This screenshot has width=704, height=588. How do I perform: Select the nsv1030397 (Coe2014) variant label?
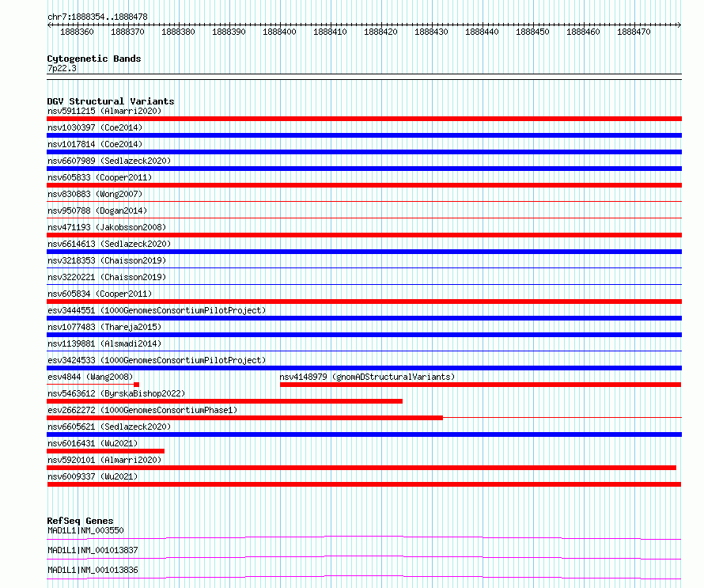(x=95, y=127)
